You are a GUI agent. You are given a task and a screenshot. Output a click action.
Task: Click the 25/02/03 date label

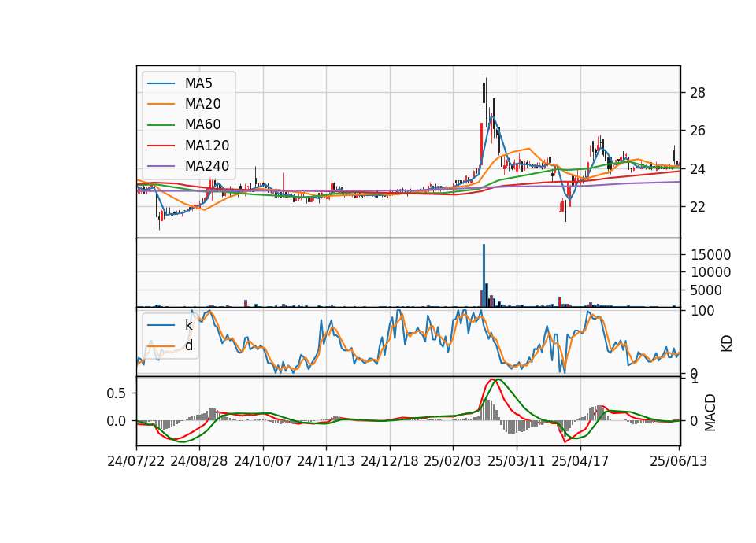point(453,461)
